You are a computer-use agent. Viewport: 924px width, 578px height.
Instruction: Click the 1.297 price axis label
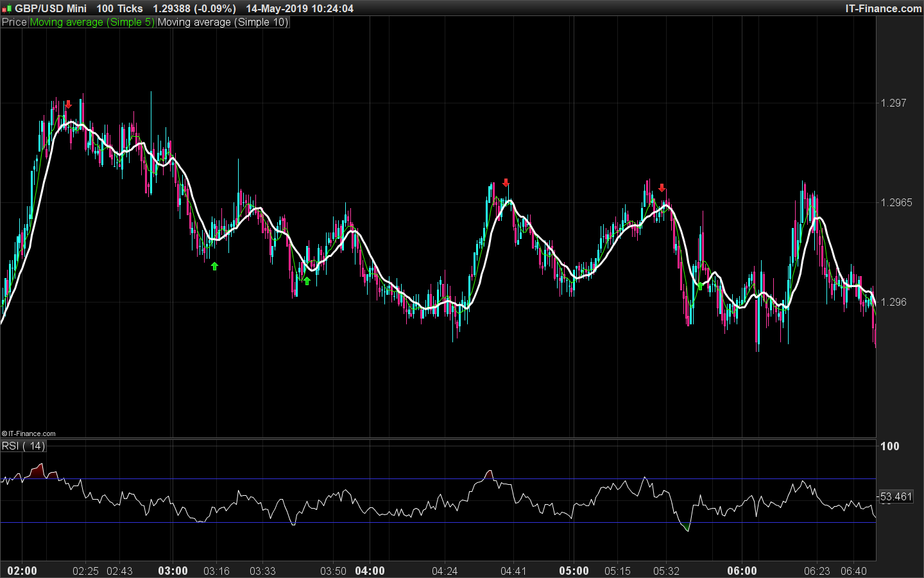point(894,103)
